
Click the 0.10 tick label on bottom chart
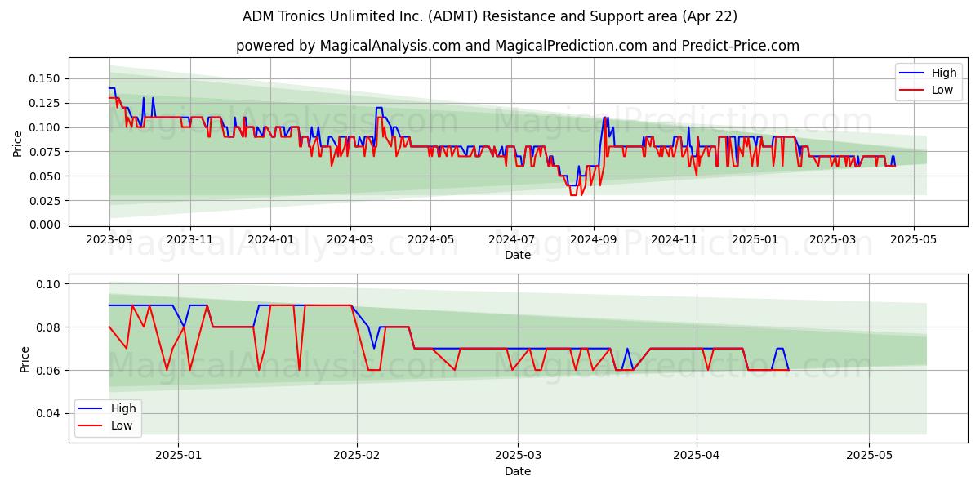[x=47, y=284]
